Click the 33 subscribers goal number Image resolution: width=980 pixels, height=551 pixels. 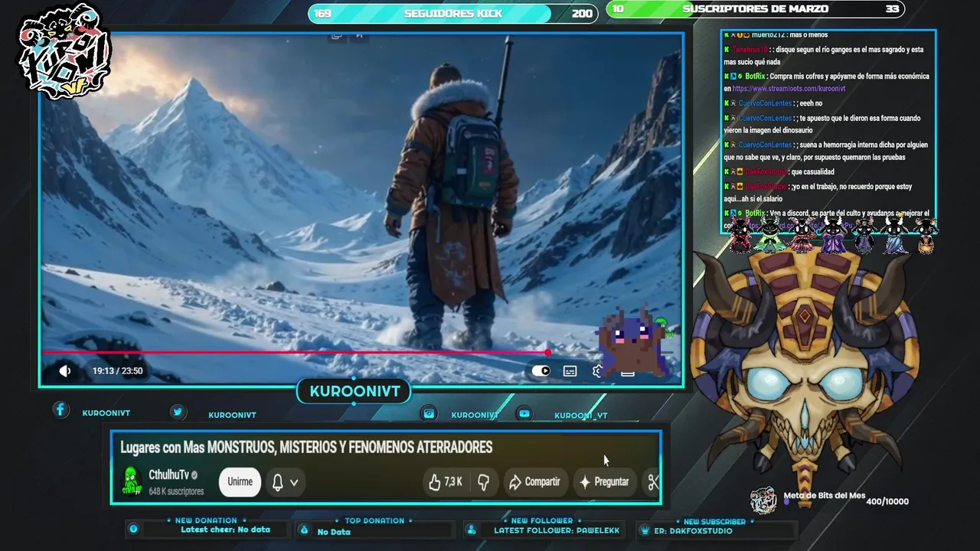pos(892,9)
